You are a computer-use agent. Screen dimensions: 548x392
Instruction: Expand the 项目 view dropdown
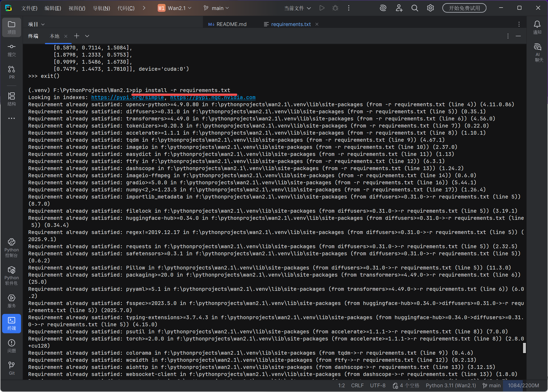click(x=36, y=24)
